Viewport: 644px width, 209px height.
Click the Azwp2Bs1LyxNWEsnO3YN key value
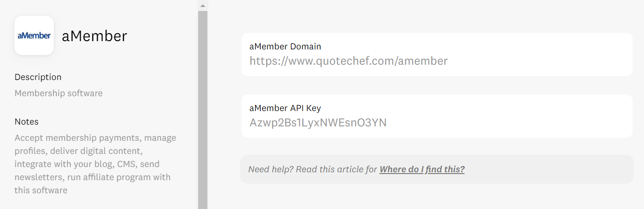coord(318,122)
